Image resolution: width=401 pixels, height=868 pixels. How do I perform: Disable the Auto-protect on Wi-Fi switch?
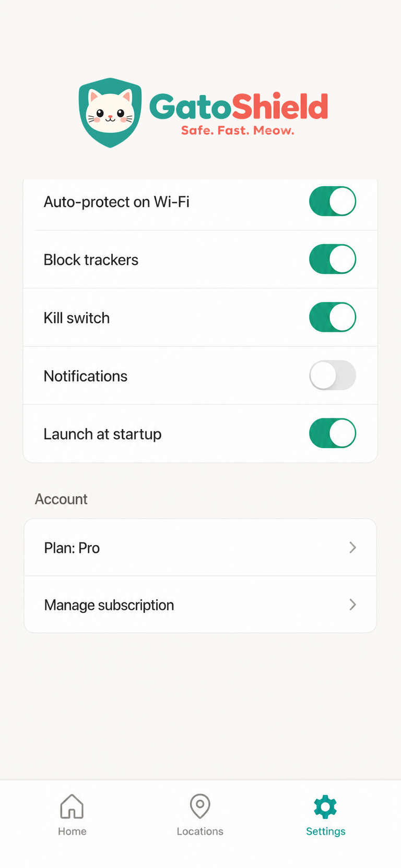pos(333,201)
